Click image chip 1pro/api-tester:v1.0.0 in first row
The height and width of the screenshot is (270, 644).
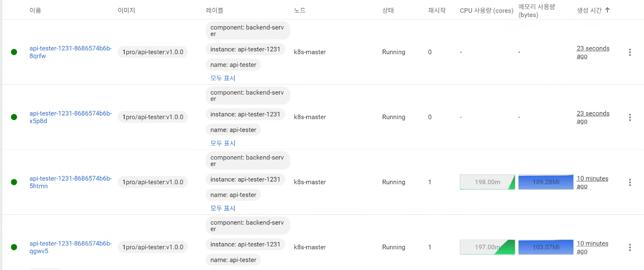152,52
